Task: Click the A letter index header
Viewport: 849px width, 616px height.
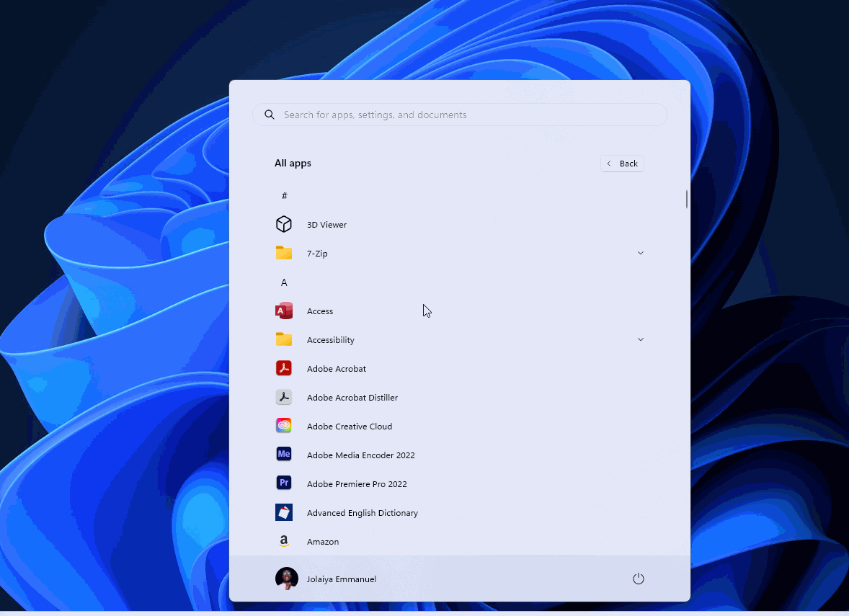Action: 284,282
